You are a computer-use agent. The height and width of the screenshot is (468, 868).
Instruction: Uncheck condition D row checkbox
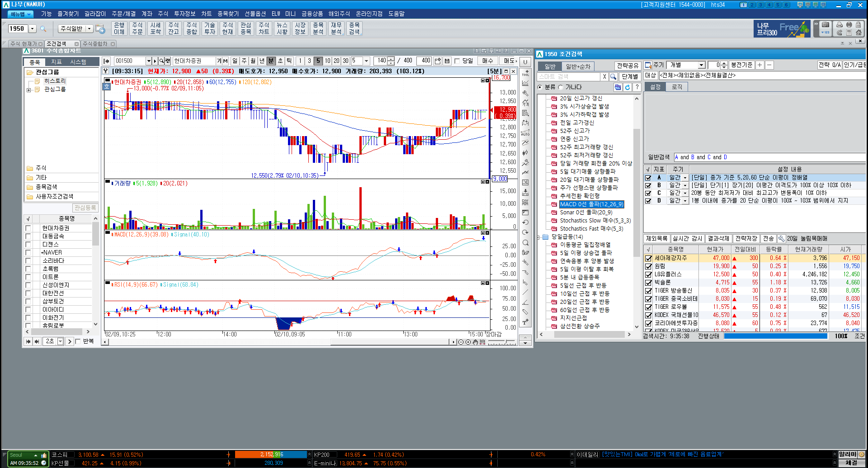[x=648, y=201]
